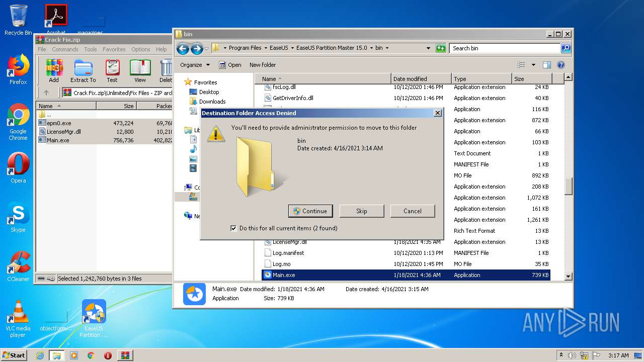644x362 pixels.
Task: Click Internet Explorer taskbar icon
Action: pyautogui.click(x=40, y=355)
